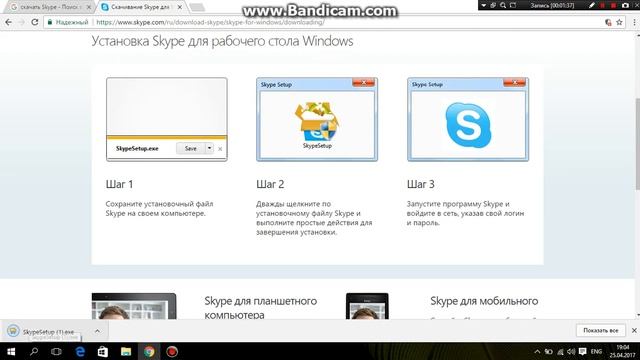640x360 pixels.
Task: Click the Bandicam target-window icon
Action: click(x=493, y=5)
